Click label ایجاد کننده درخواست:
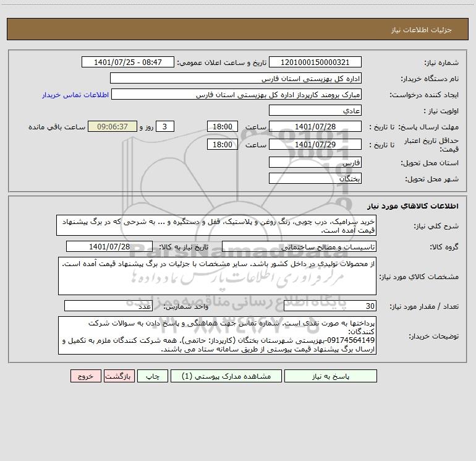The height and width of the screenshot is (461, 476). (424, 95)
